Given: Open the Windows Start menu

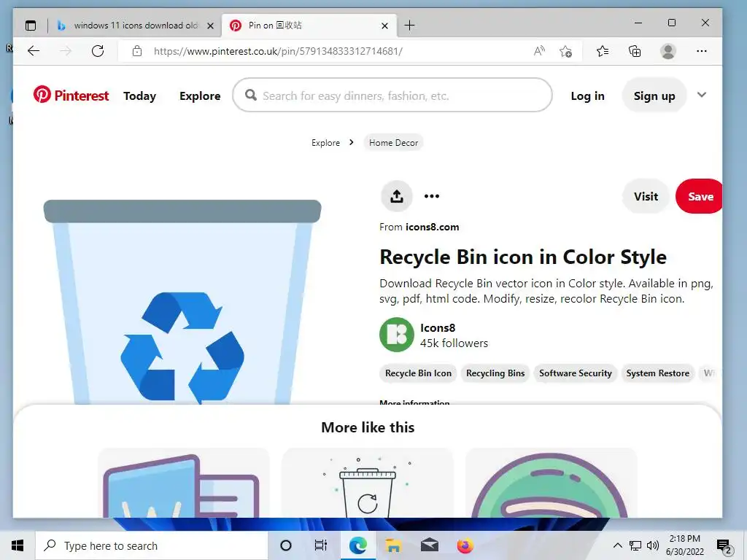Looking at the screenshot, I should click(18, 545).
